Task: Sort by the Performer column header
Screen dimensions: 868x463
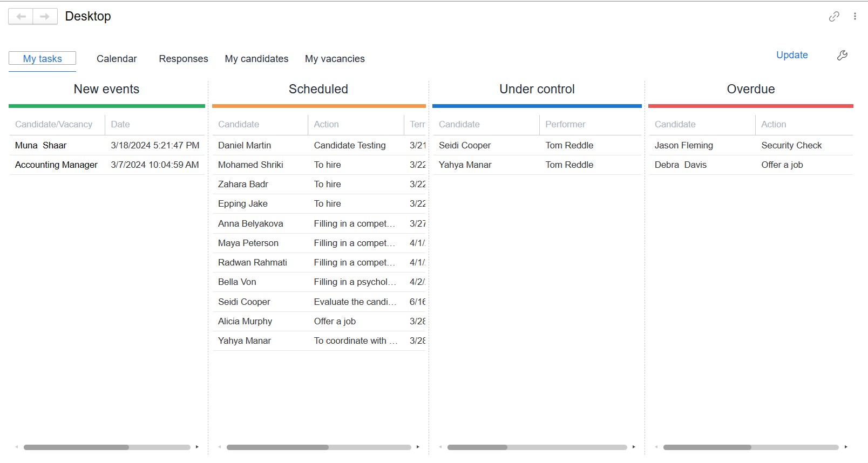Action: coord(565,125)
